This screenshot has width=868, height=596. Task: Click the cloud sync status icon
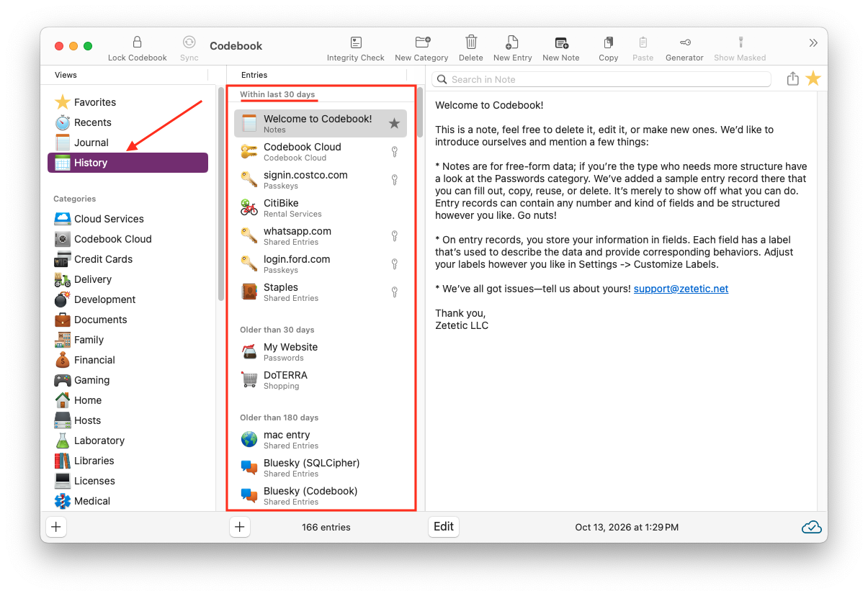pos(812,527)
